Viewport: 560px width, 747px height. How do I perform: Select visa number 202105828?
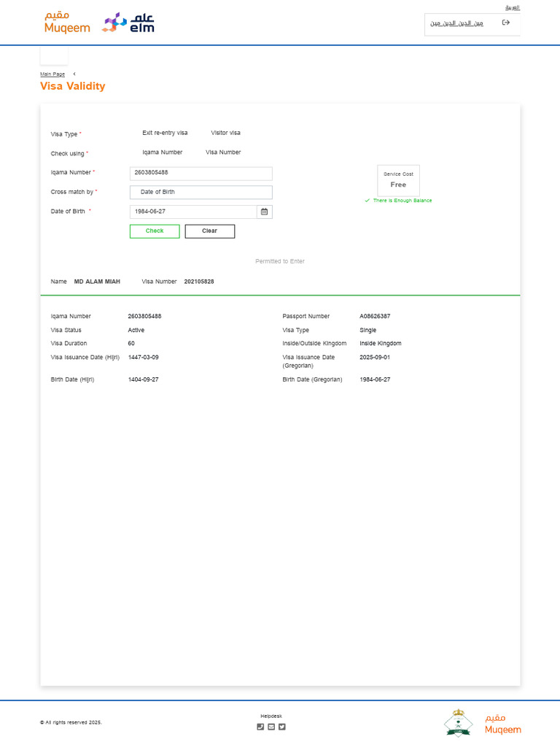(x=199, y=282)
